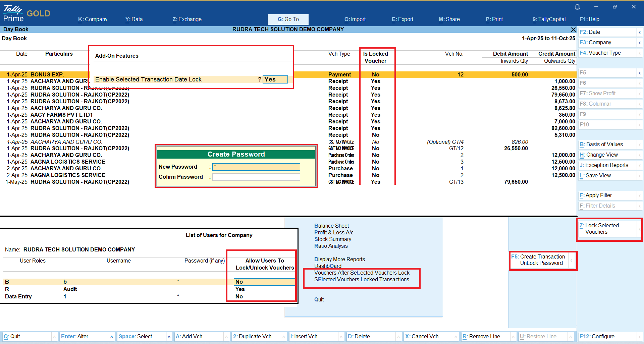
Task: Click the notification bell icon
Action: tap(577, 7)
